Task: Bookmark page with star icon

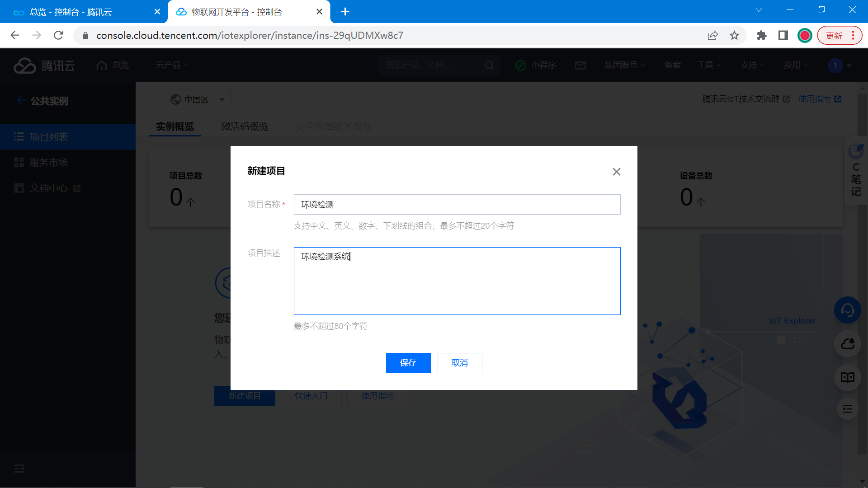Action: 734,35
